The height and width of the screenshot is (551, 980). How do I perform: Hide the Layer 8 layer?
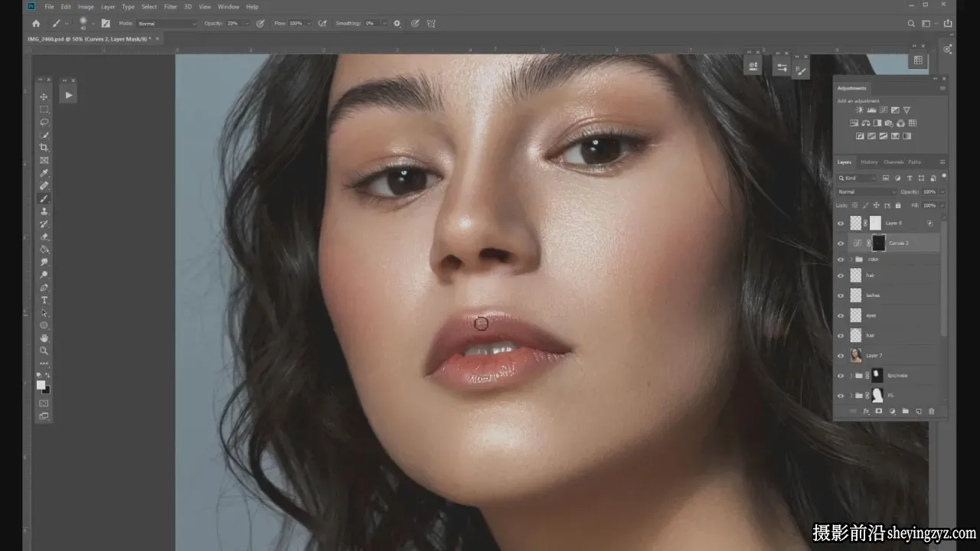pos(841,223)
